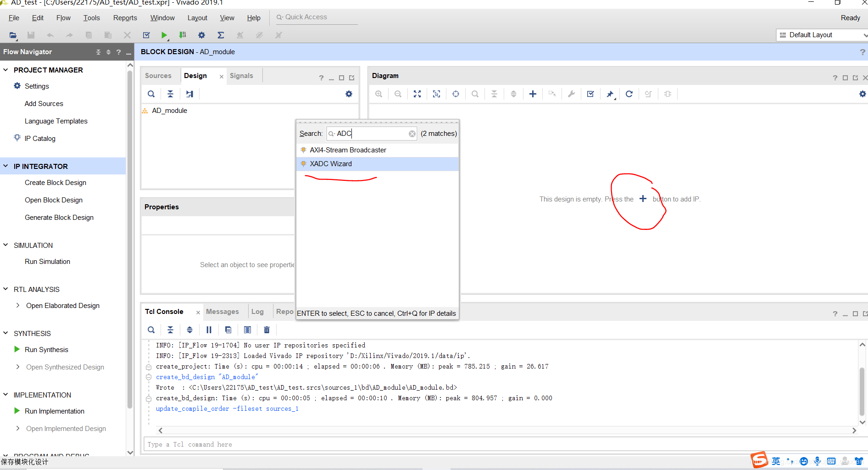Click Tcl Console horizontal scrollbar
This screenshot has height=470, width=868.
507,431
